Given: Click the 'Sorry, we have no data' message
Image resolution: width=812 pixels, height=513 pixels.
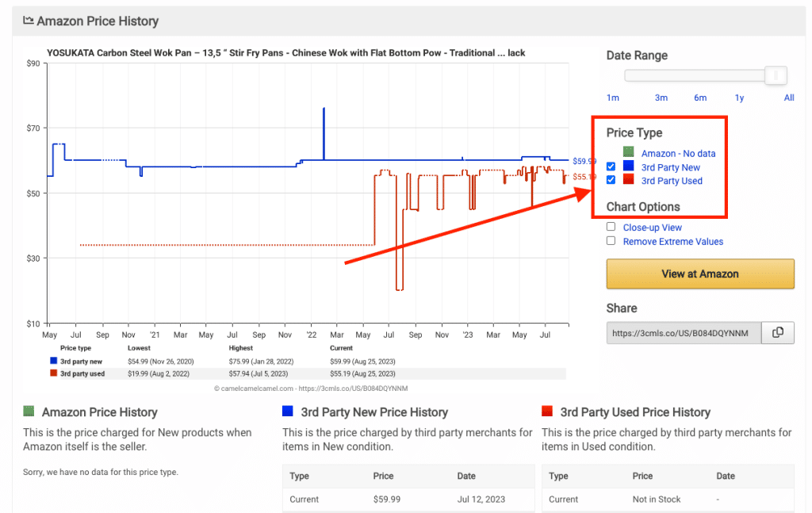Looking at the screenshot, I should pyautogui.click(x=101, y=472).
